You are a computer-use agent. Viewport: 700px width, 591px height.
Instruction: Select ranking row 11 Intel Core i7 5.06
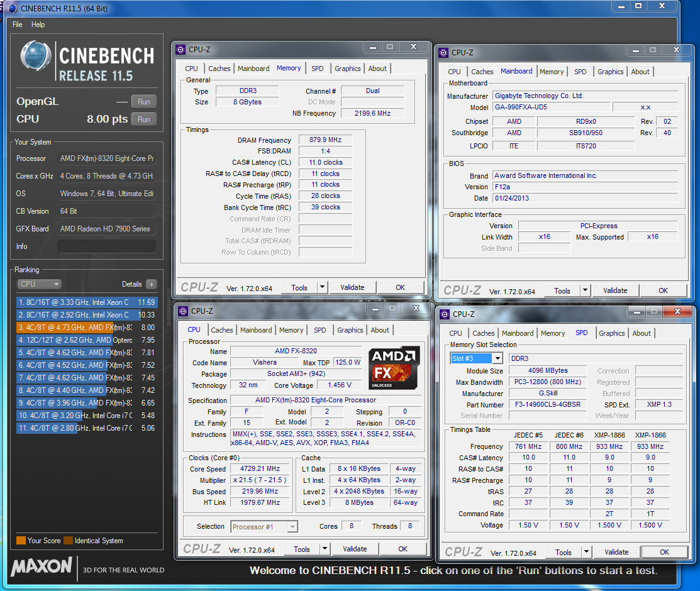87,428
